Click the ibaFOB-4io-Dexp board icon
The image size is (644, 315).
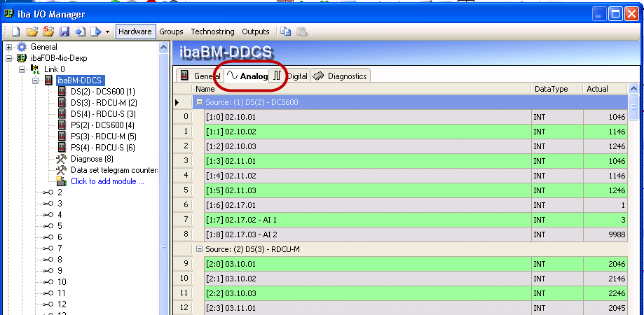pos(21,58)
